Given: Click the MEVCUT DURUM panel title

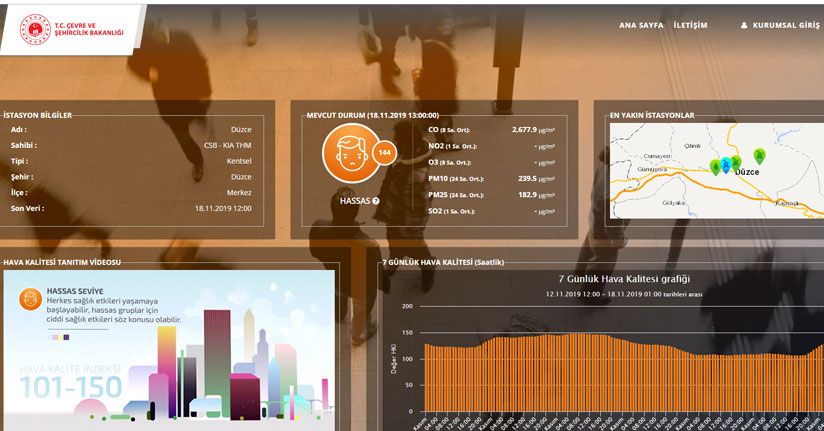Looking at the screenshot, I should pos(373,115).
